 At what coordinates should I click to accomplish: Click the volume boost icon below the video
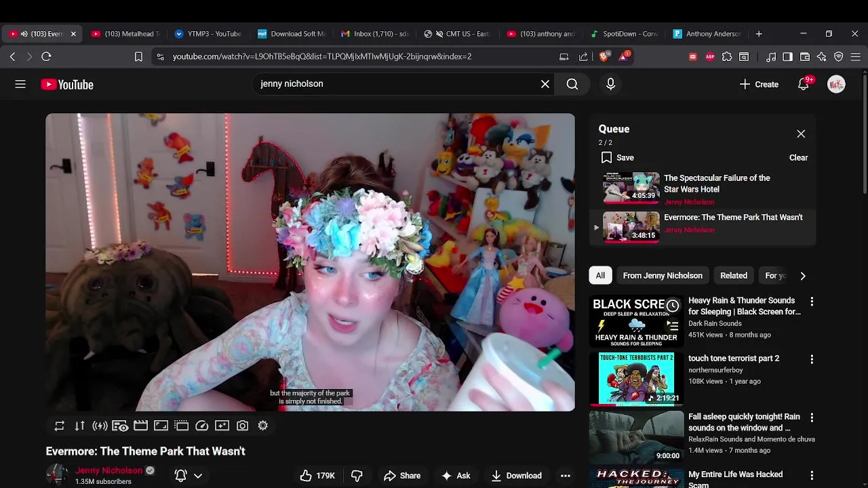100,426
